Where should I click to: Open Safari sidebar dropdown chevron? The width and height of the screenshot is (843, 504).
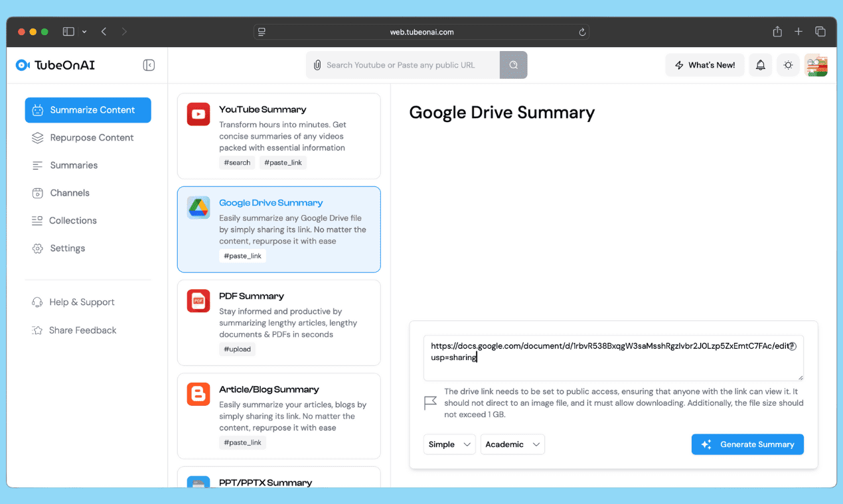pos(84,32)
